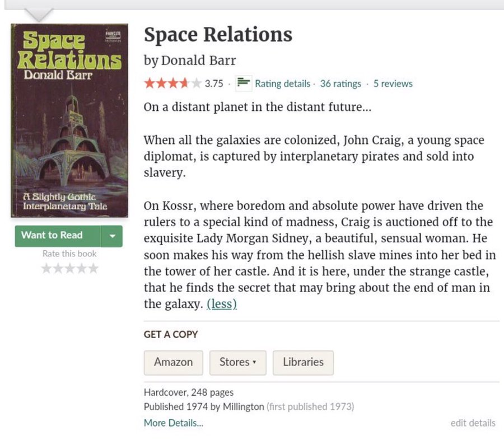Image resolution: width=504 pixels, height=440 pixels.
Task: Open the Want to Read shelf dropdown arrow
Action: click(111, 236)
